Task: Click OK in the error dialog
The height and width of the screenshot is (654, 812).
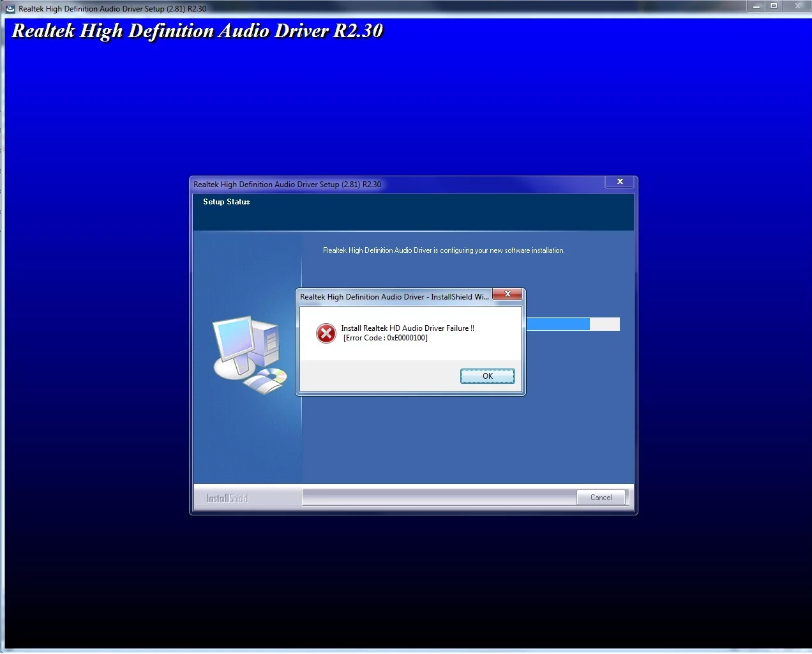Action: pyautogui.click(x=487, y=376)
